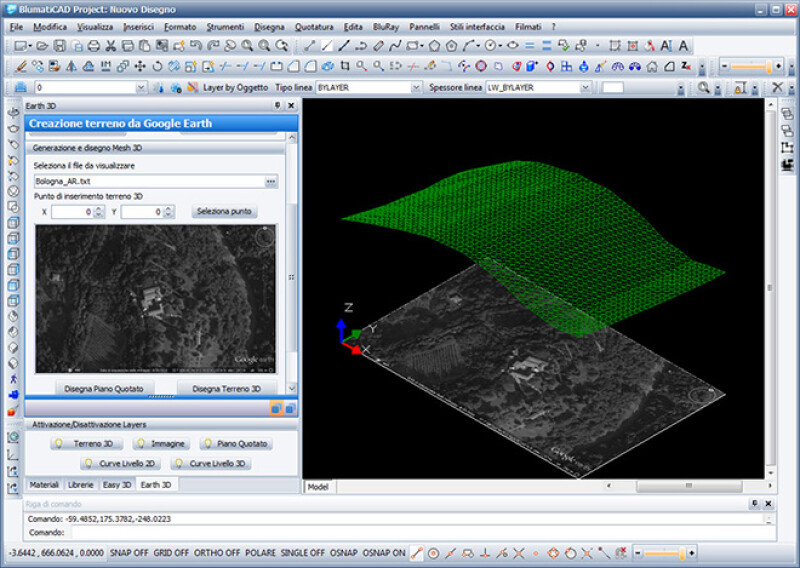Click the clear-snaps magnet icon with red X
The width and height of the screenshot is (800, 568).
(621, 553)
